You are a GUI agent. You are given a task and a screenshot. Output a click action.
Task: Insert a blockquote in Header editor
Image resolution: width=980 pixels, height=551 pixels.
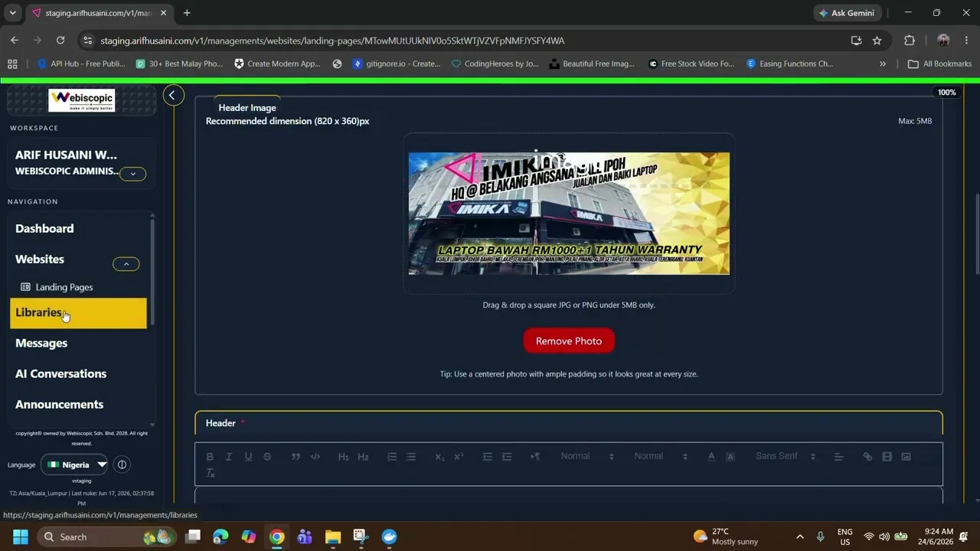coord(296,457)
